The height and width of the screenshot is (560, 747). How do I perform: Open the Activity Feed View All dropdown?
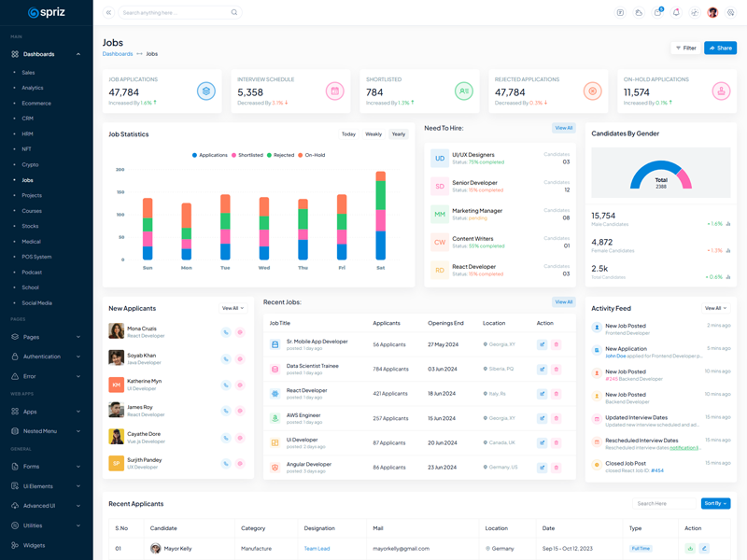pos(716,308)
